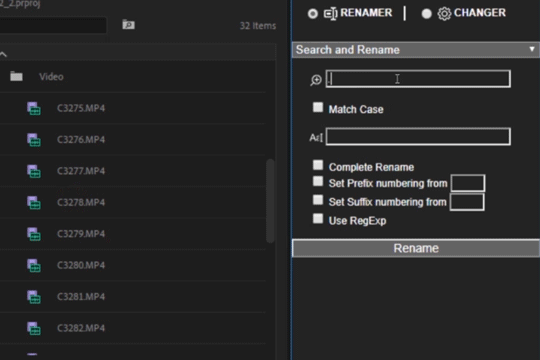Toggle Set Prefix numbering from checkbox

[318, 181]
